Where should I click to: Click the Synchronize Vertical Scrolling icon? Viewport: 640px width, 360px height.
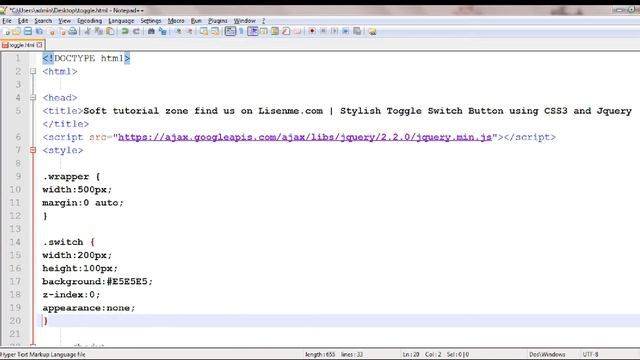tap(204, 31)
